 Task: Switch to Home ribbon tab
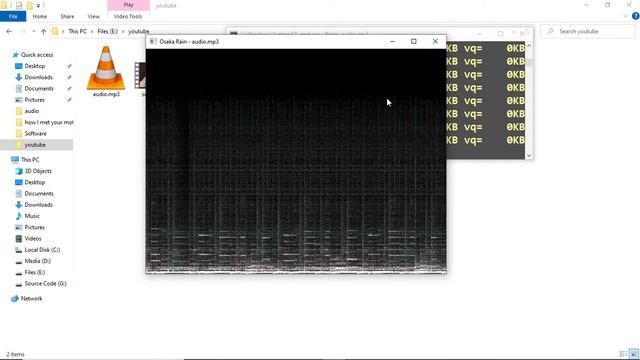(40, 16)
